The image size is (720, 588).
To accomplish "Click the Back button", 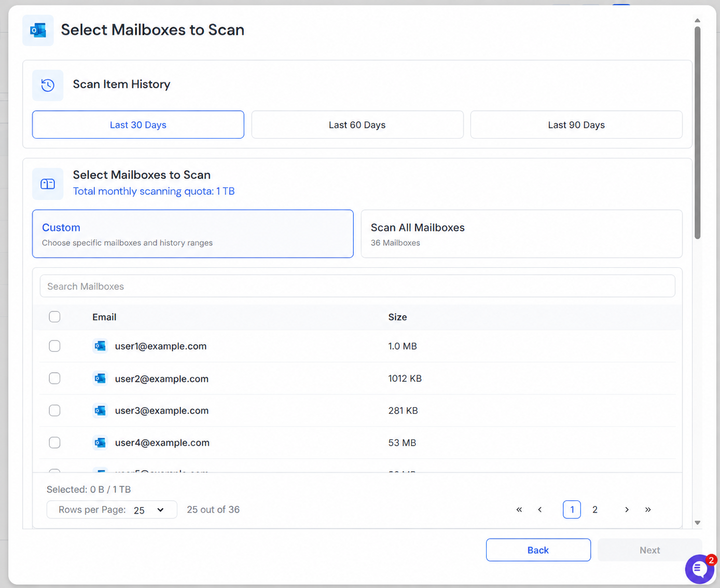I will 538,550.
